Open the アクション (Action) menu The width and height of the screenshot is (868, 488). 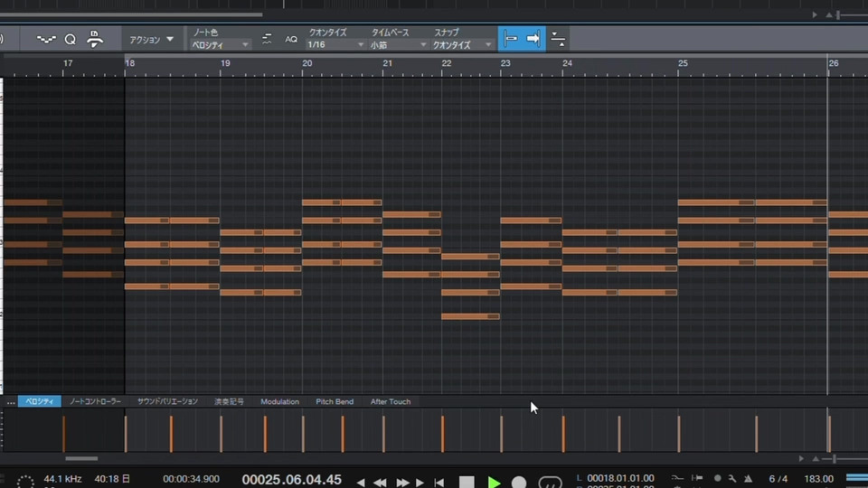pos(151,40)
